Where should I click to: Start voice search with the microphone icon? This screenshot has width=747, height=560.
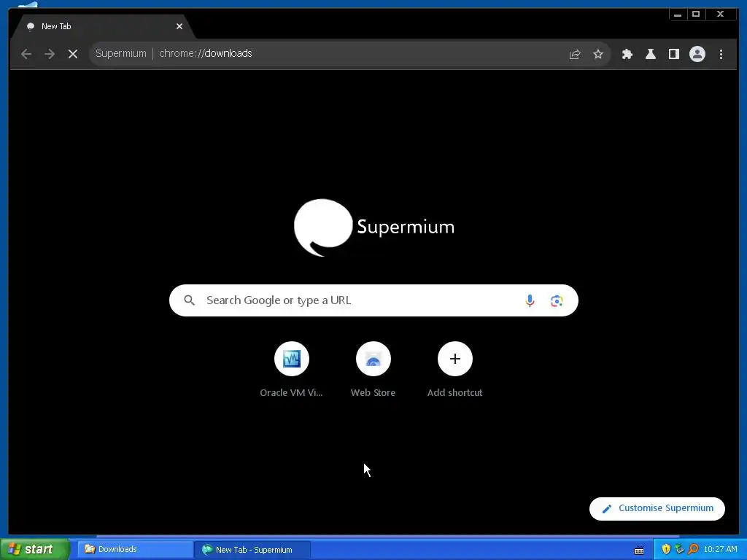point(530,300)
